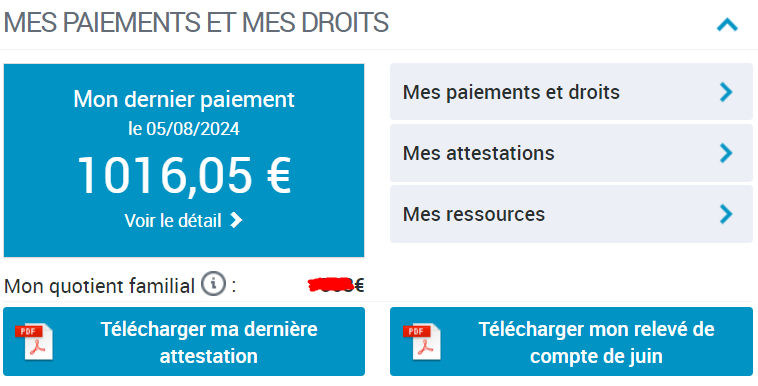758x386 pixels.
Task: Open Voir le détail link
Action: (x=183, y=221)
